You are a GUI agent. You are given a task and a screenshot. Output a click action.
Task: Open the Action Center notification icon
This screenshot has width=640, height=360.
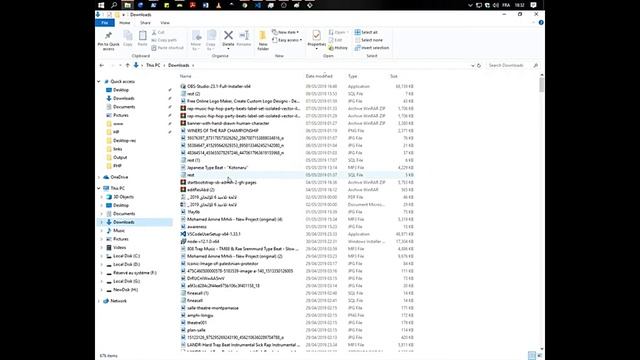533,5
